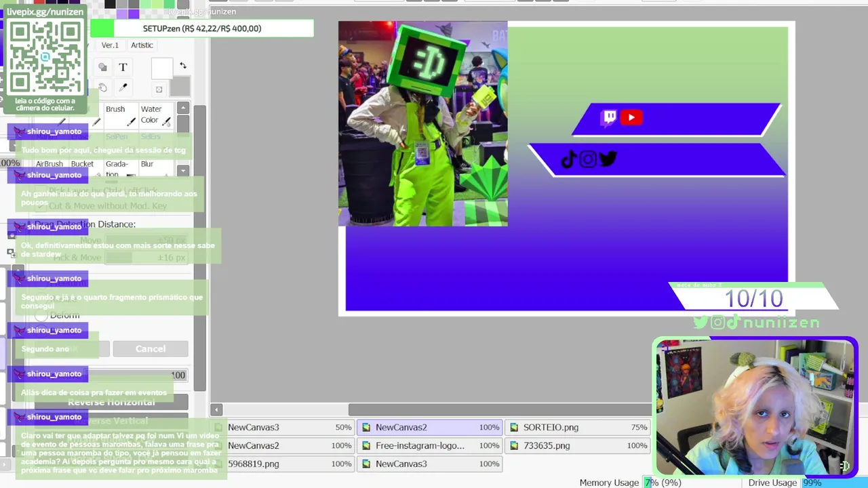Click the Reverse Horizontal button
This screenshot has width=868, height=488.
pos(111,402)
